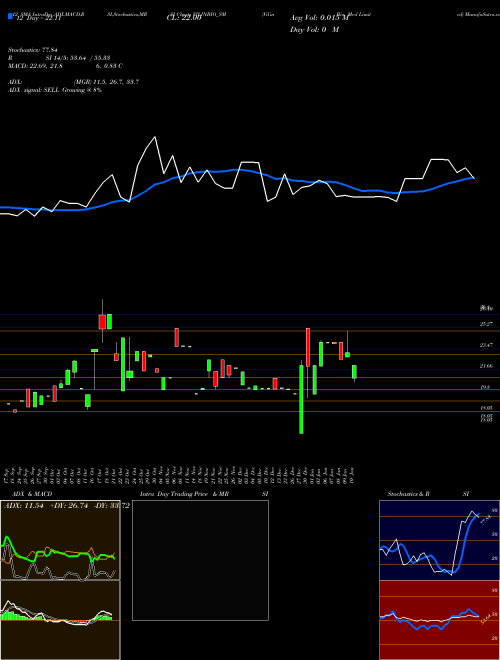The height and width of the screenshot is (660, 500).
Task: Click the 21.66 price axis label
Action: [x=486, y=366]
